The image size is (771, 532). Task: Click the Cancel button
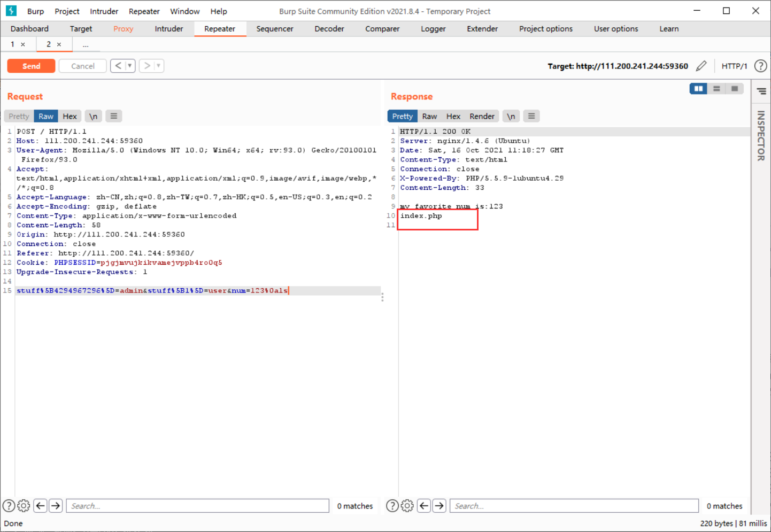point(83,66)
